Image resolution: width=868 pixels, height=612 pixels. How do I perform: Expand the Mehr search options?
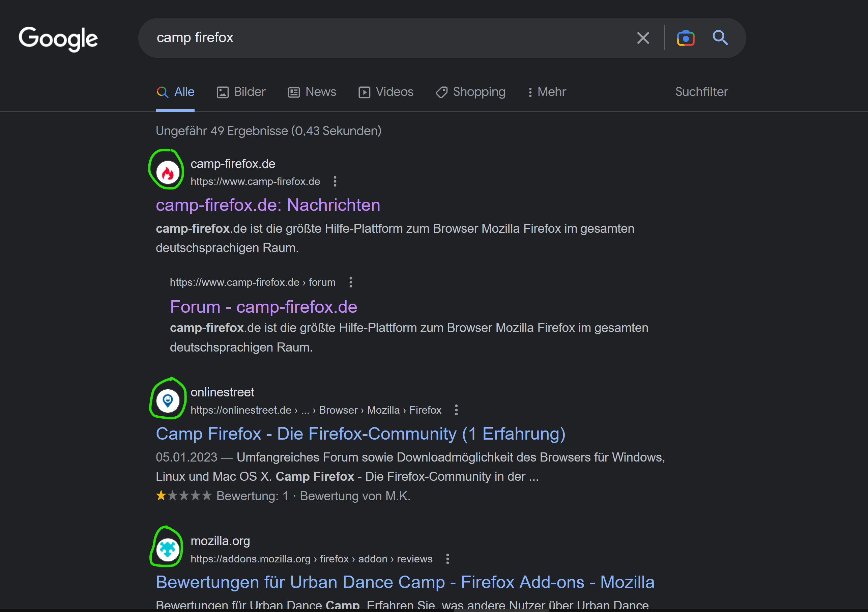[547, 92]
